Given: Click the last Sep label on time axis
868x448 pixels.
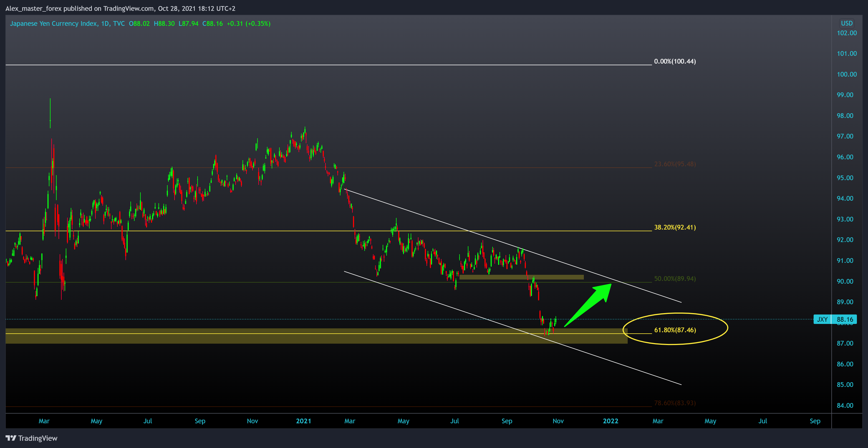Looking at the screenshot, I should click(815, 421).
